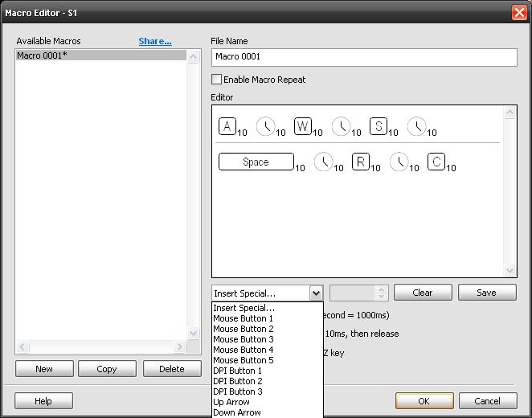Open the Share... link
532x418 pixels.
pyautogui.click(x=155, y=41)
